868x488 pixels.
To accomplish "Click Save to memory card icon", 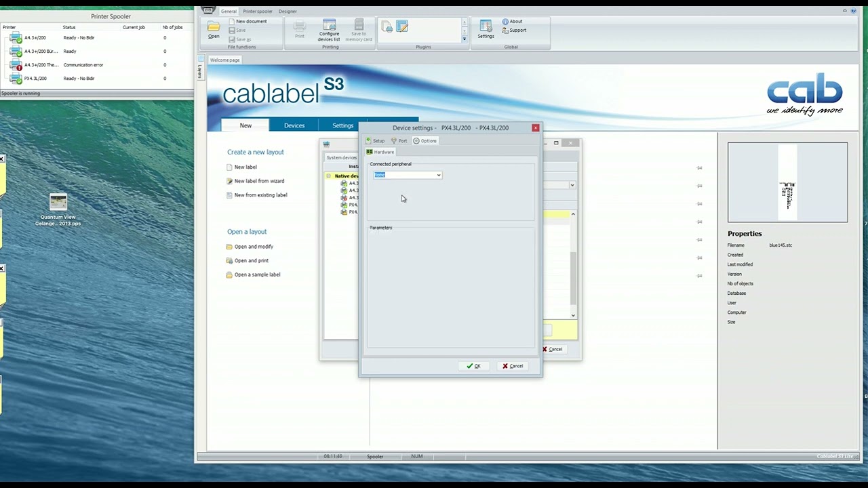I will pyautogui.click(x=359, y=30).
